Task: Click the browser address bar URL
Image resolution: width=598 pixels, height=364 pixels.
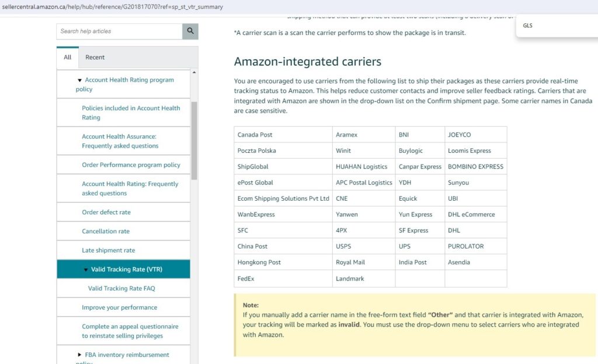Action: [x=112, y=7]
